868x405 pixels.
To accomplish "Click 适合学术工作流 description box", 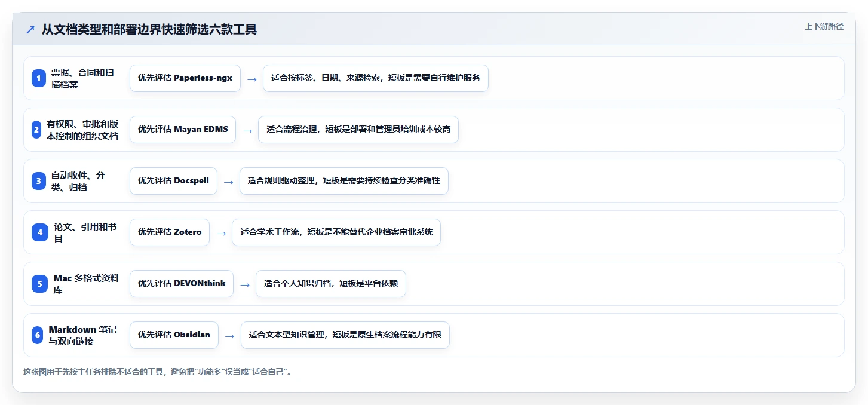I will coord(336,232).
